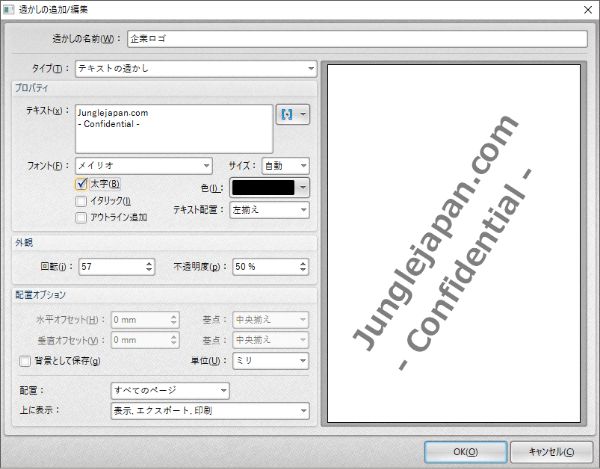Decrease the 回転 rotation with down arrow
The height and width of the screenshot is (469, 600).
(149, 270)
